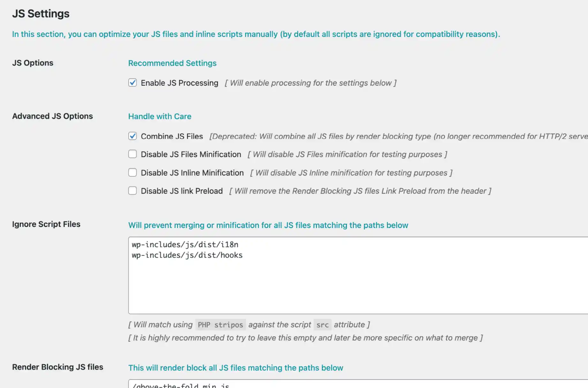
Task: Click the Handle with Care heading
Action: pos(160,116)
